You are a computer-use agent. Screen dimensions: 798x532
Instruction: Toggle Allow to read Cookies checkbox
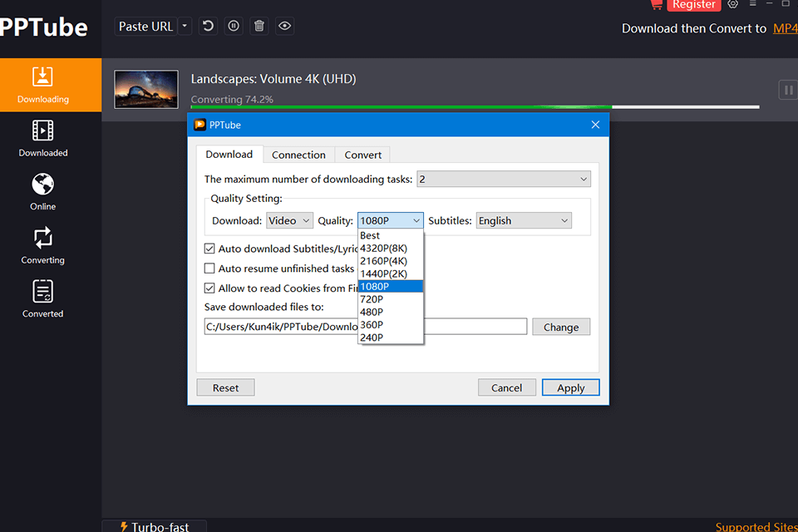pyautogui.click(x=209, y=288)
